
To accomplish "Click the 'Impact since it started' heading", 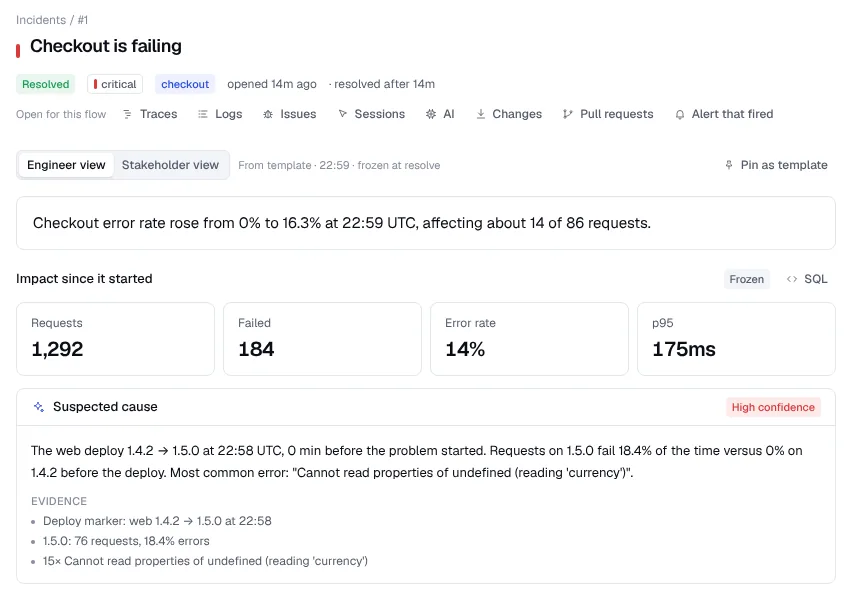I will [84, 279].
